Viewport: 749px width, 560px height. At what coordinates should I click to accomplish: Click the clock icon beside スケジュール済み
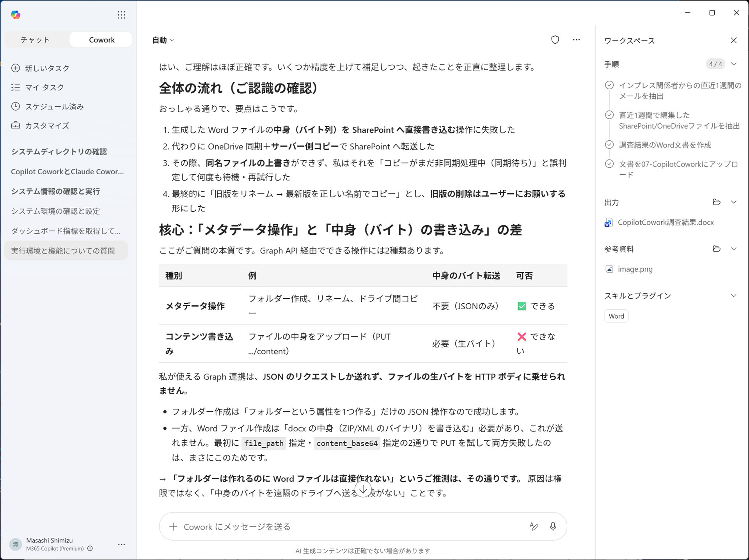16,106
